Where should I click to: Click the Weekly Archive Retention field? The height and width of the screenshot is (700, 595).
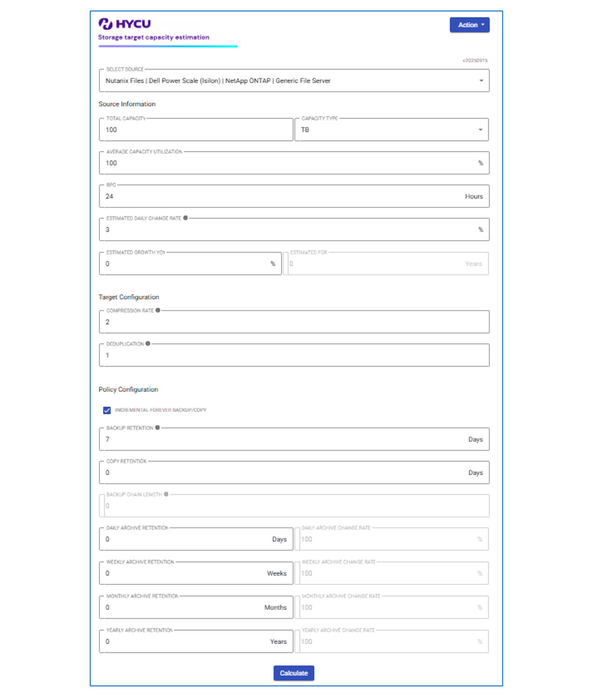[184, 573]
